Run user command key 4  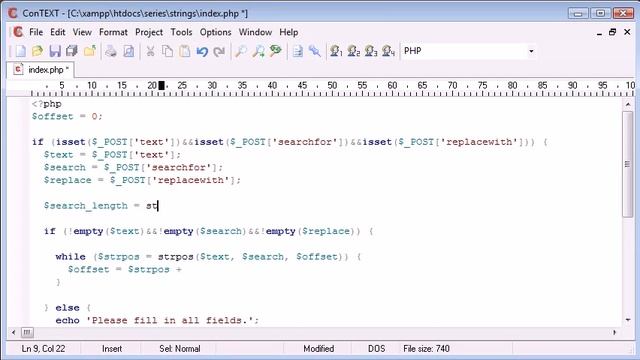(x=388, y=51)
